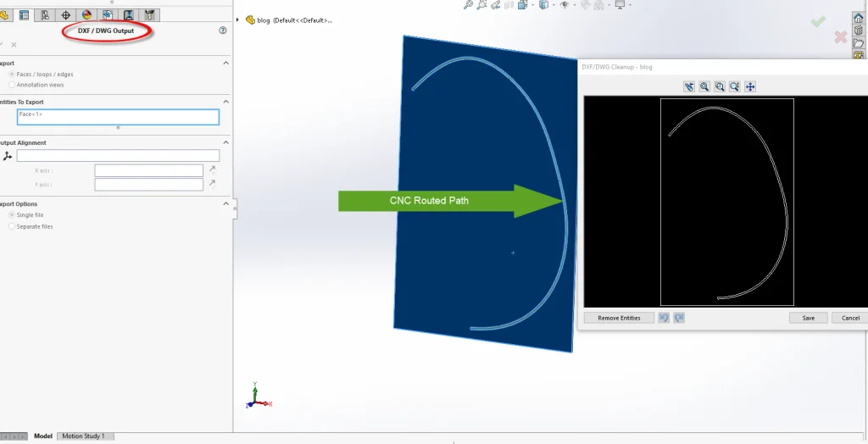
Task: Click the Pan icon in the Cleanup toolbar
Action: click(x=750, y=86)
